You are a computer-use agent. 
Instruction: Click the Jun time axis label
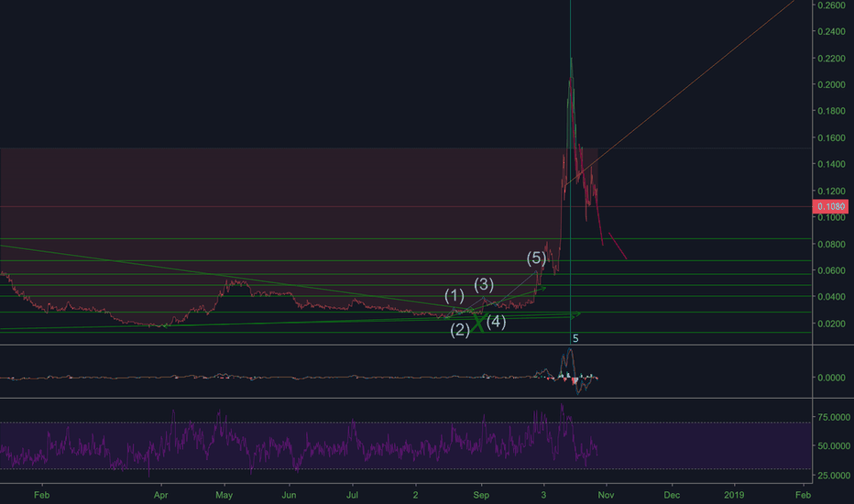[289, 495]
